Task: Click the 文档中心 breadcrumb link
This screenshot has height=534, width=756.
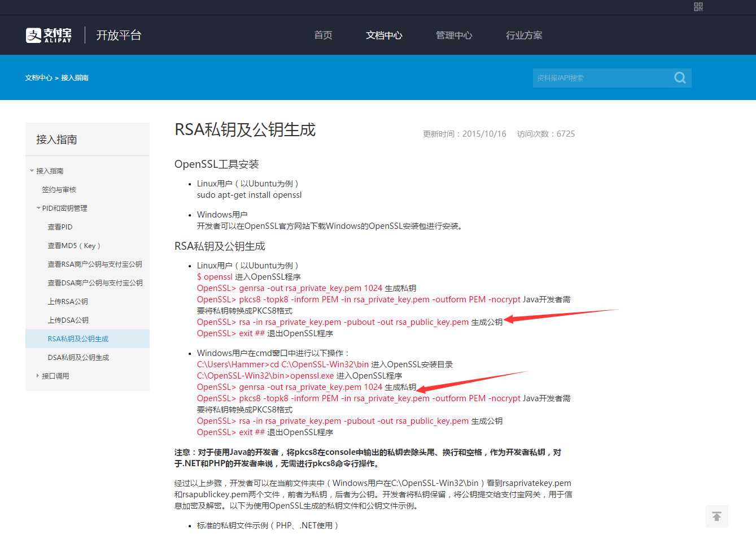Action: (x=38, y=78)
